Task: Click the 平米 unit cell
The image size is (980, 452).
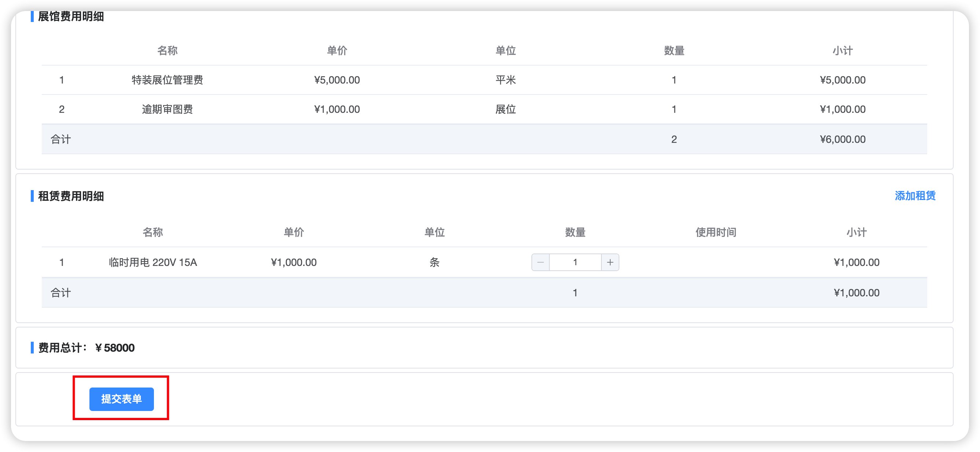Action: tap(505, 80)
